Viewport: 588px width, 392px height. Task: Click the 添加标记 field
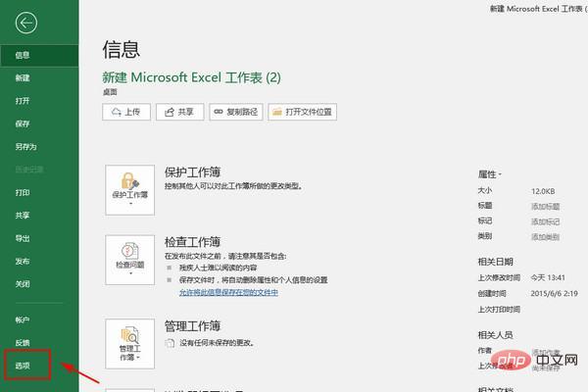(545, 221)
